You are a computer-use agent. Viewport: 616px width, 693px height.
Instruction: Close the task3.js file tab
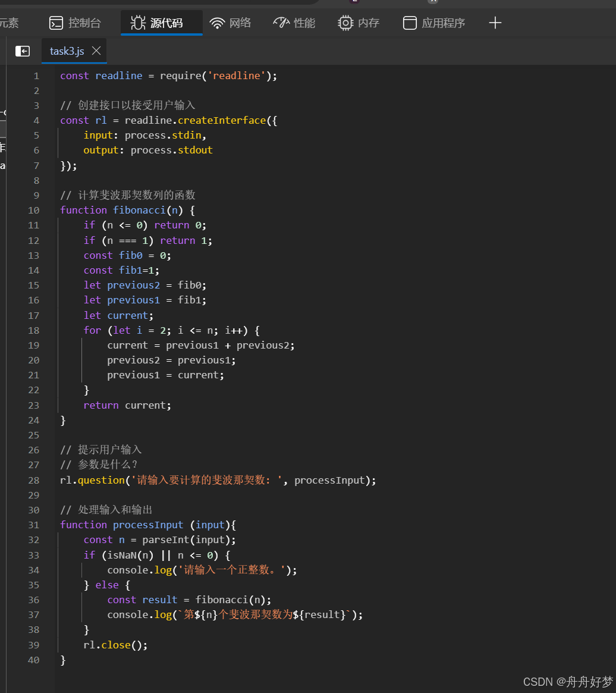[96, 51]
